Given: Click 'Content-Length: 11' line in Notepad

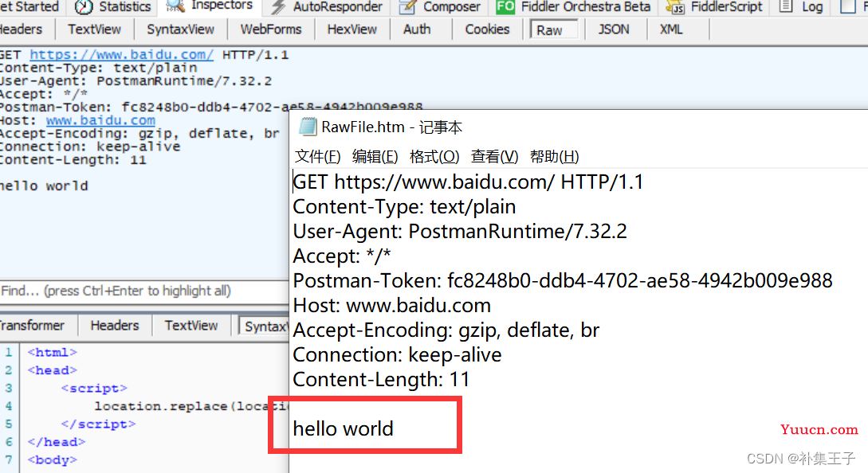Looking at the screenshot, I should (382, 380).
